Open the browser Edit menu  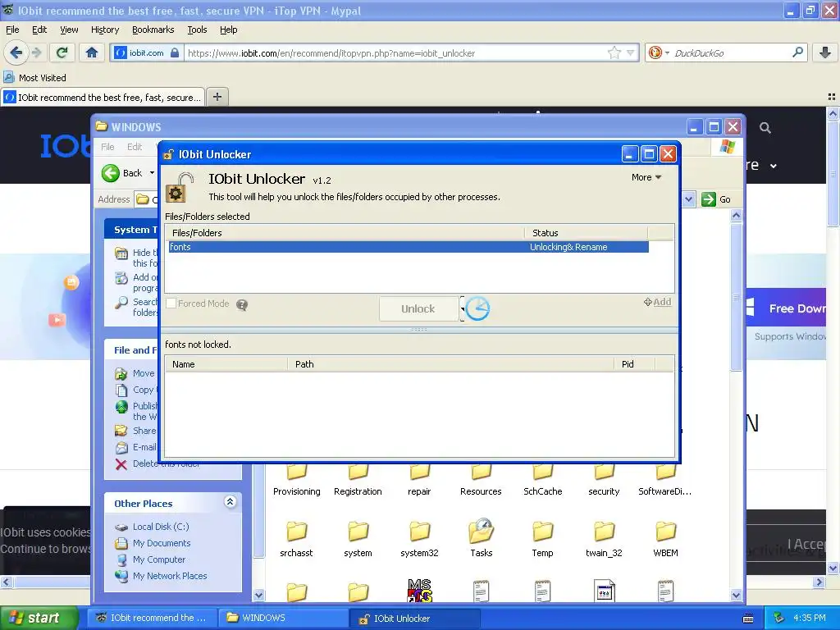39,30
